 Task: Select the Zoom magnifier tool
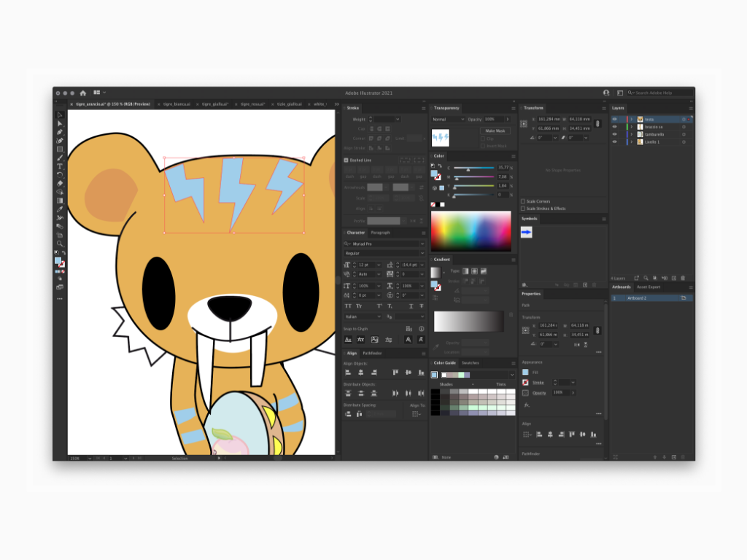60,244
